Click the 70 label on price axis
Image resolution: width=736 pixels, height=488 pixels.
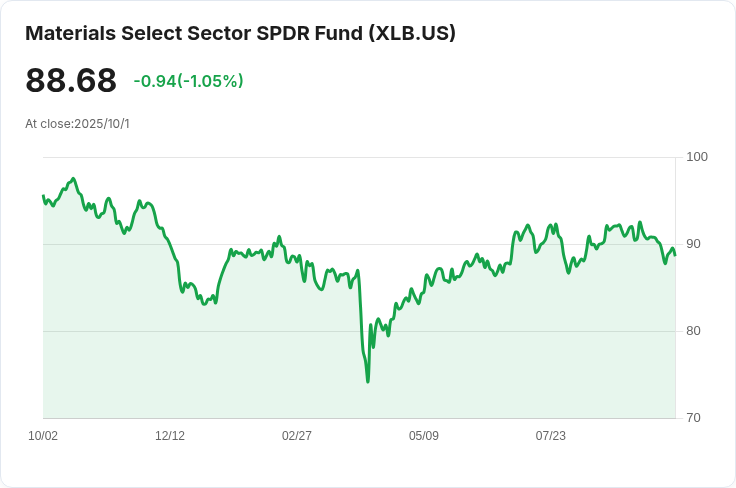coord(693,418)
